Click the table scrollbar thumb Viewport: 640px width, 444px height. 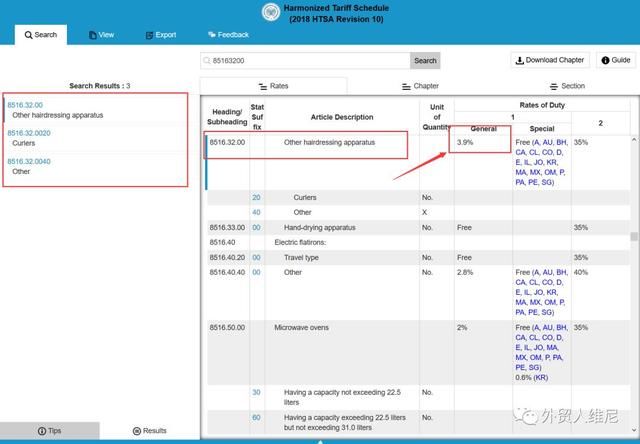click(x=634, y=237)
